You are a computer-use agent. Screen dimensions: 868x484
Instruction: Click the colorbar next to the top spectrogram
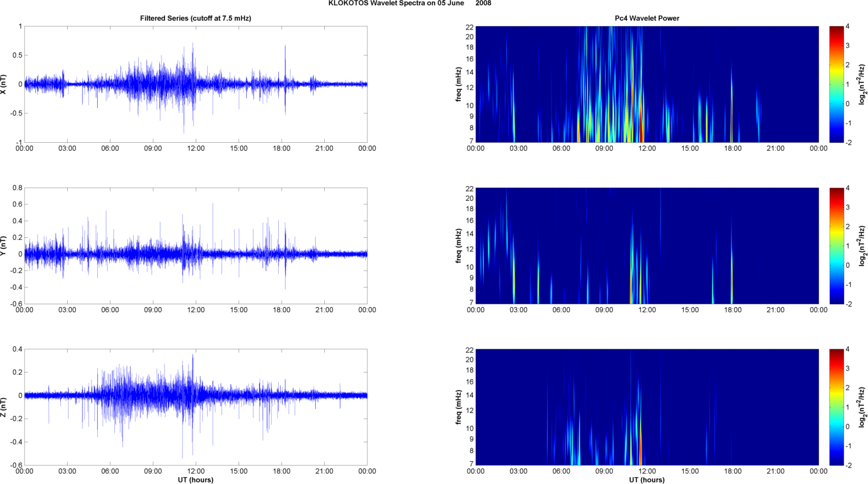point(836,84)
